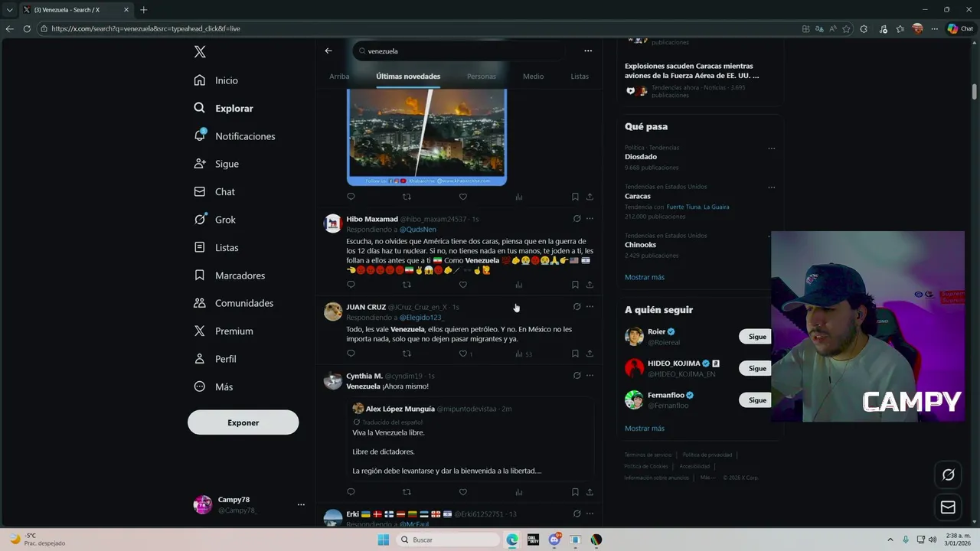
Task: Repost JUAN CRUZ's post
Action: pyautogui.click(x=407, y=354)
